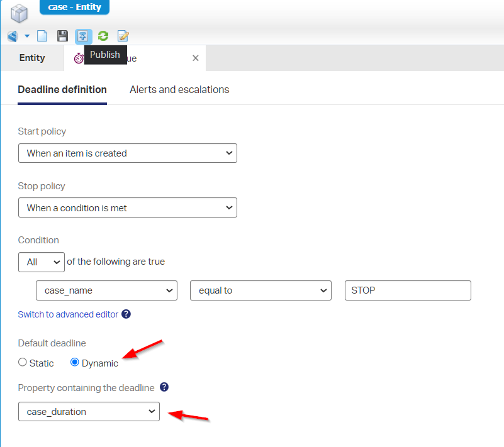Expand the case_duration property dropdown
This screenshot has height=447, width=504.
pyautogui.click(x=89, y=412)
